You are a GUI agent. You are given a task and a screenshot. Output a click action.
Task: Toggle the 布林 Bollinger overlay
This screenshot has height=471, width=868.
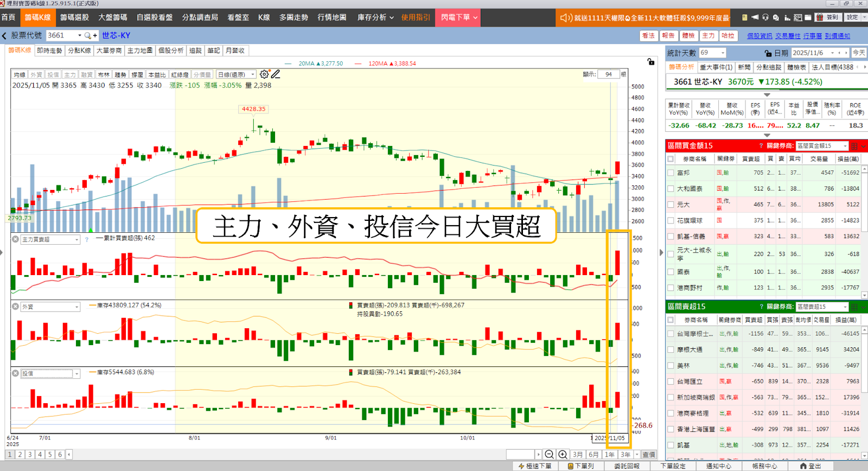pos(104,75)
